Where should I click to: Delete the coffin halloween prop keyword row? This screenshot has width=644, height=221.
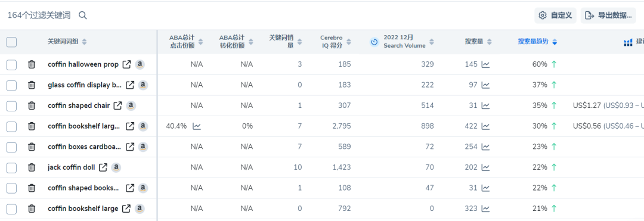point(32,64)
